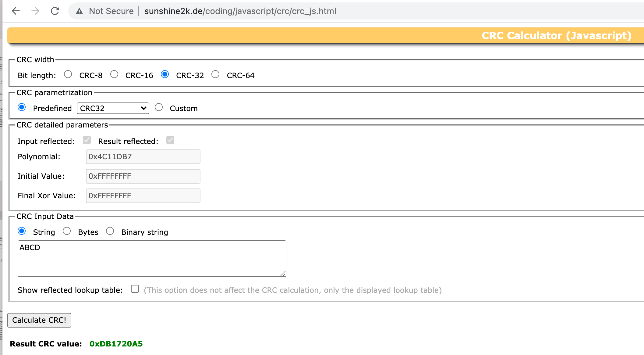Grab the textarea resize handle
644x355 pixels.
[283, 274]
